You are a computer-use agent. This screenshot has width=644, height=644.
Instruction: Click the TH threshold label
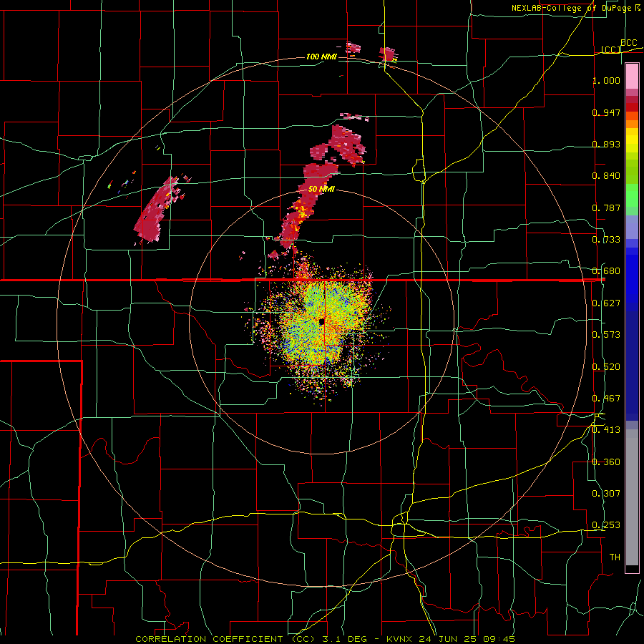pyautogui.click(x=615, y=557)
